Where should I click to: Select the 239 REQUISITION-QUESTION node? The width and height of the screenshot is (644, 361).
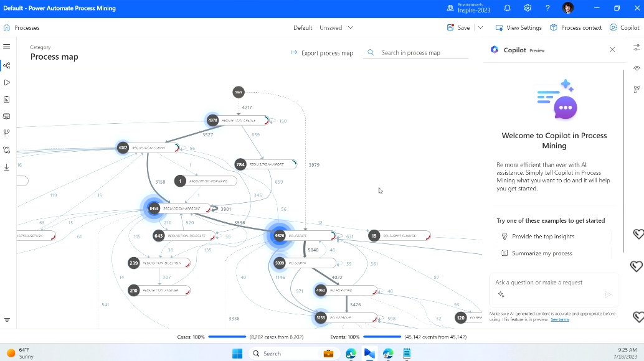[159, 263]
